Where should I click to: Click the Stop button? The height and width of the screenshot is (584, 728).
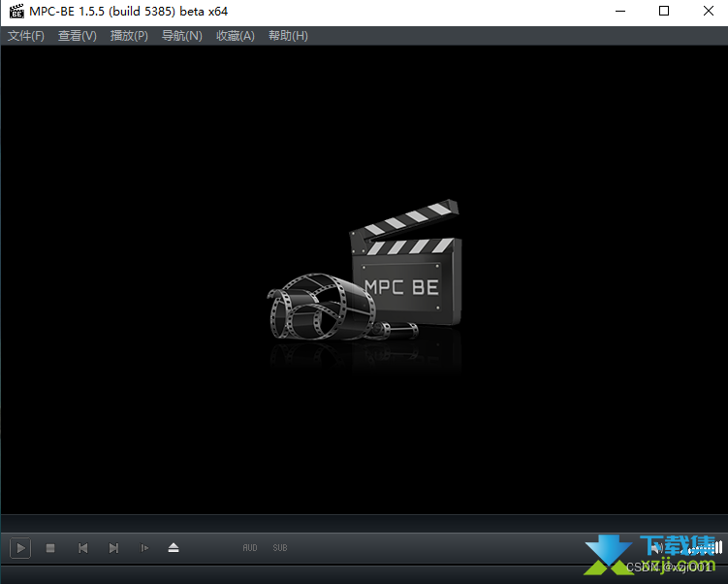[x=50, y=548]
